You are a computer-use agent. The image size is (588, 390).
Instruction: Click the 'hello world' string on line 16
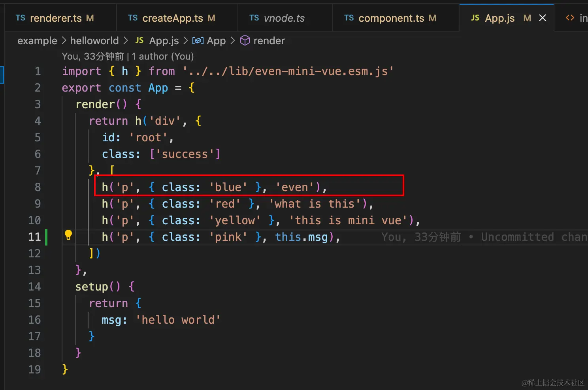[x=178, y=320]
